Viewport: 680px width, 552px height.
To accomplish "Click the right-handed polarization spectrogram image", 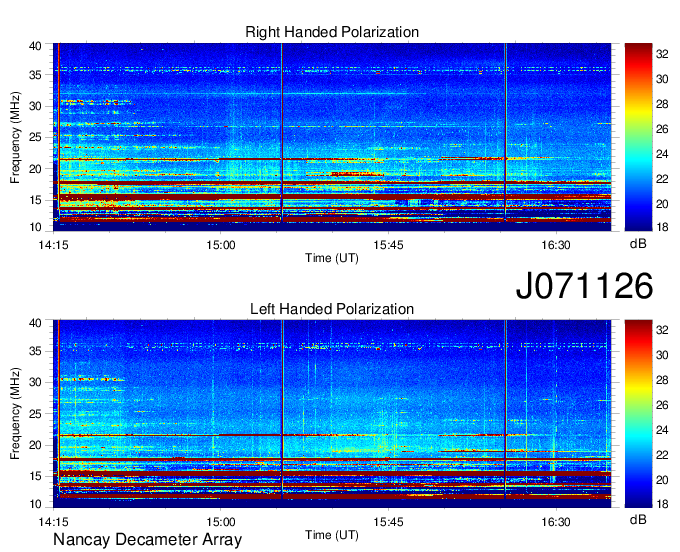I will [x=332, y=137].
